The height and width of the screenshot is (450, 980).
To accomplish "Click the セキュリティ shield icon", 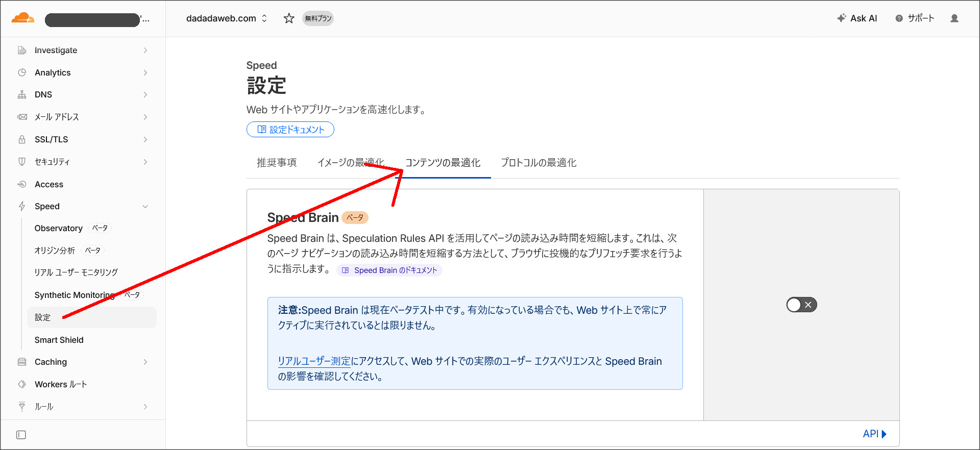I will pos(22,162).
